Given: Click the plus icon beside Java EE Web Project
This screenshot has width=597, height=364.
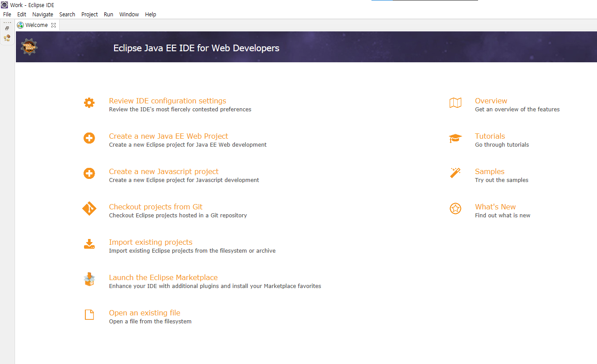Looking at the screenshot, I should point(89,138).
